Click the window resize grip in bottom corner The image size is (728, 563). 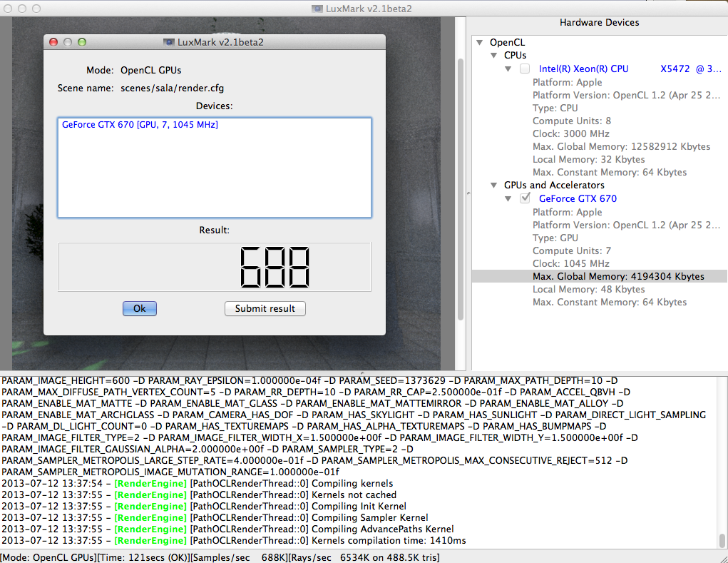723,558
